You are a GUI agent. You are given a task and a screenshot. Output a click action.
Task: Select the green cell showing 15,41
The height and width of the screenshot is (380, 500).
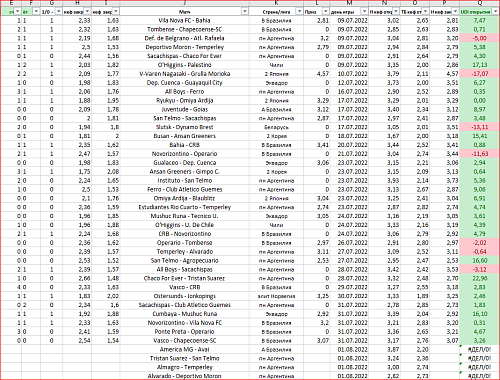479,136
